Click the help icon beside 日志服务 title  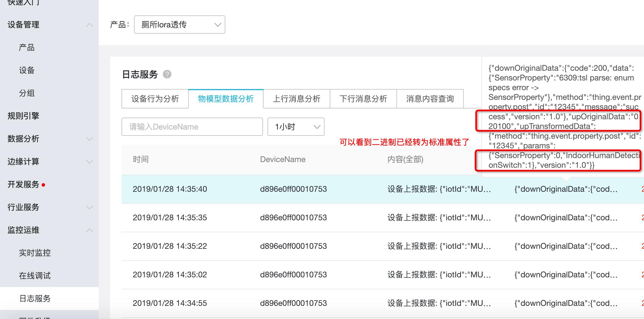pyautogui.click(x=167, y=74)
